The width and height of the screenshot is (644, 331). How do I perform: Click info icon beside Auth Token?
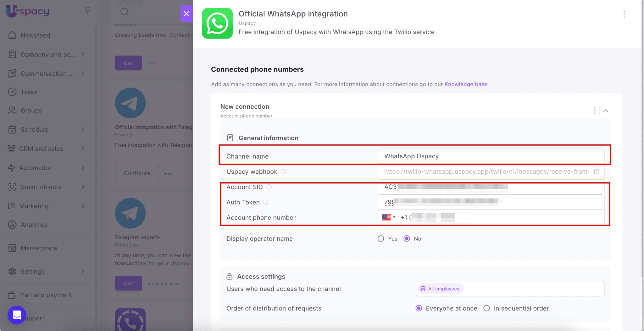[x=266, y=202]
